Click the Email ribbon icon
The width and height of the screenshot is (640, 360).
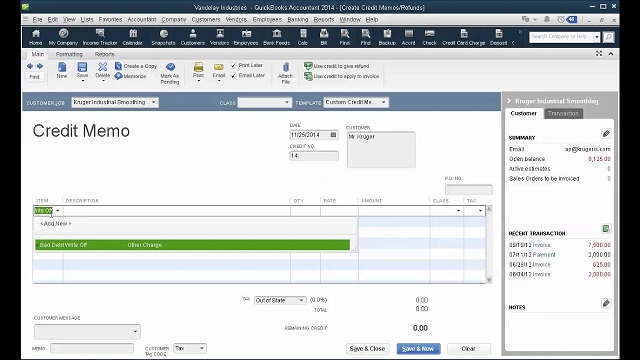(219, 70)
